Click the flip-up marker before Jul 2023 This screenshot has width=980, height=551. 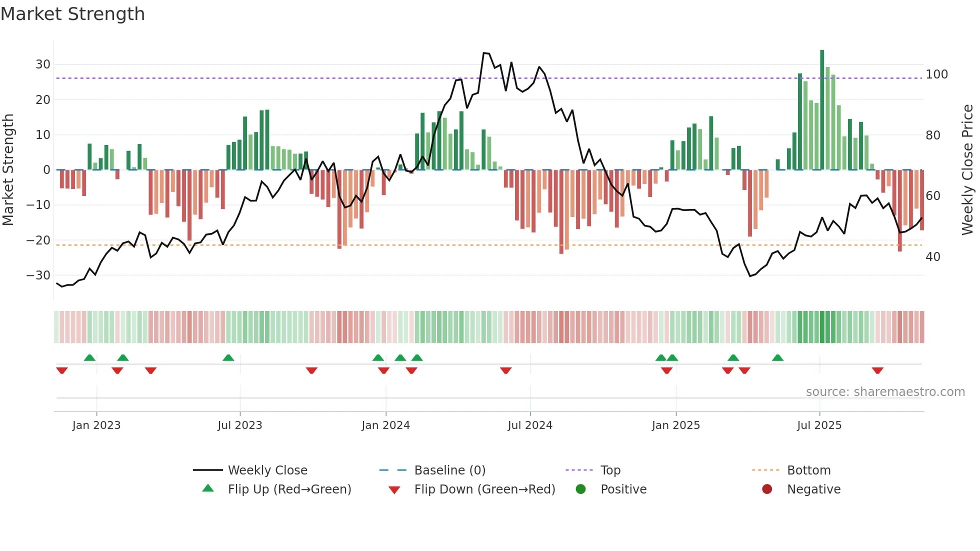pyautogui.click(x=228, y=358)
